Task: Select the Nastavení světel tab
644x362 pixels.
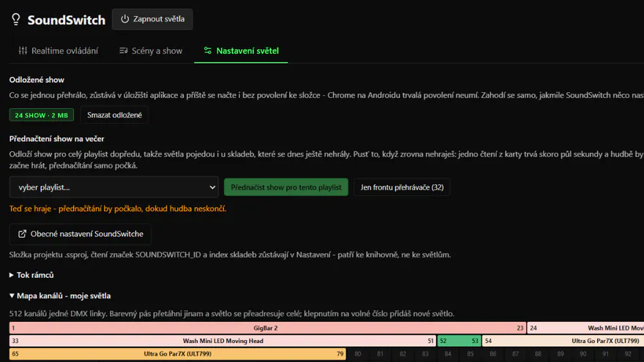Action: click(241, 51)
